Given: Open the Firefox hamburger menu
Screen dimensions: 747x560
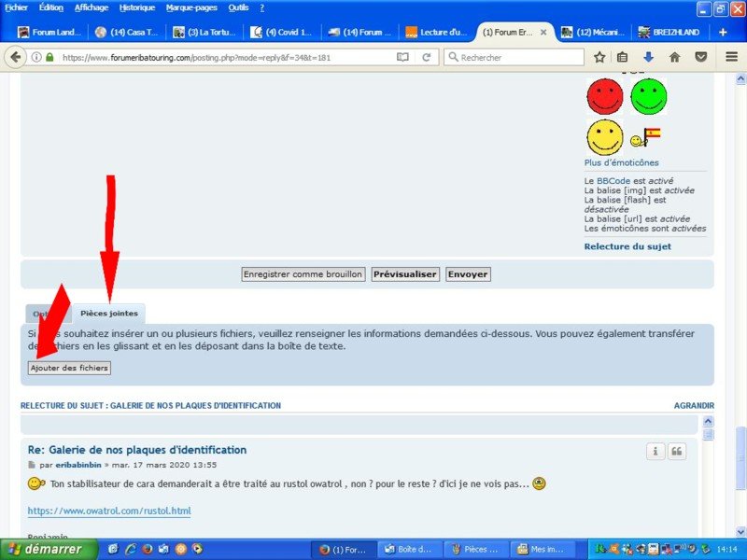Looking at the screenshot, I should (731, 57).
